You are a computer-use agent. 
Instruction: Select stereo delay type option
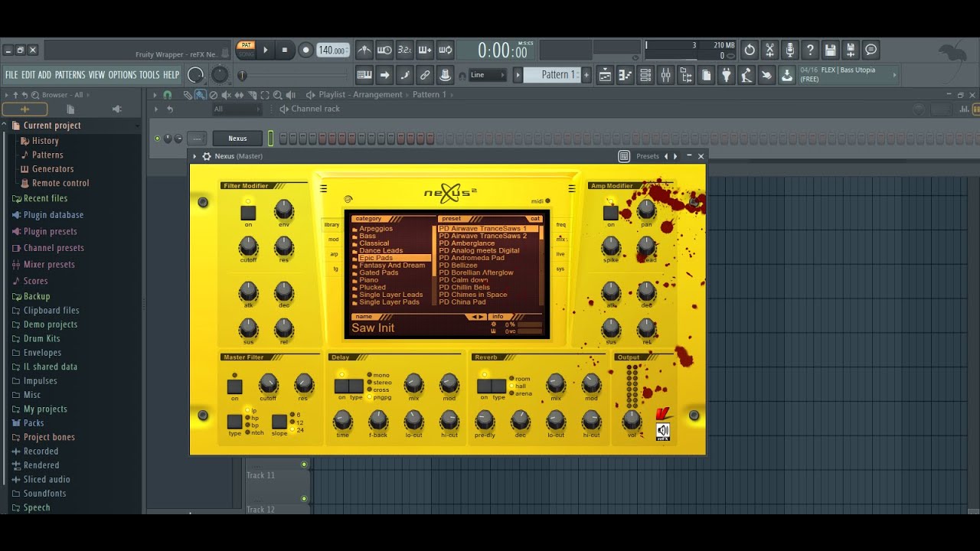pos(379,383)
